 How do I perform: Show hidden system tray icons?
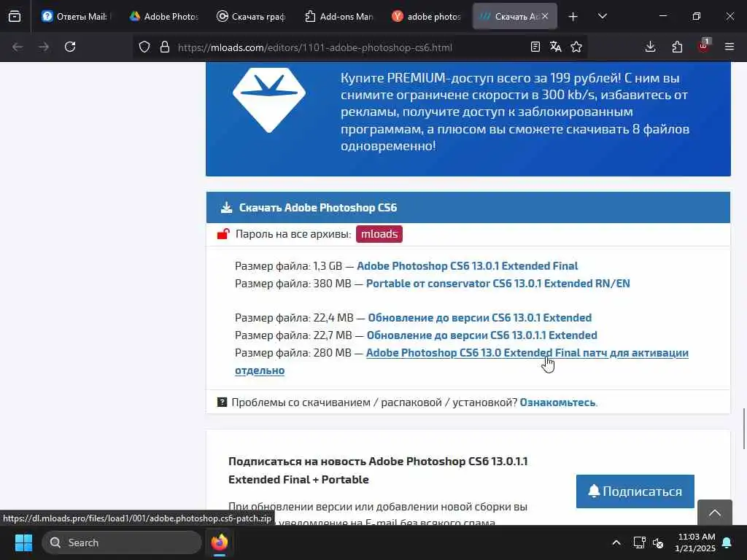[616, 542]
